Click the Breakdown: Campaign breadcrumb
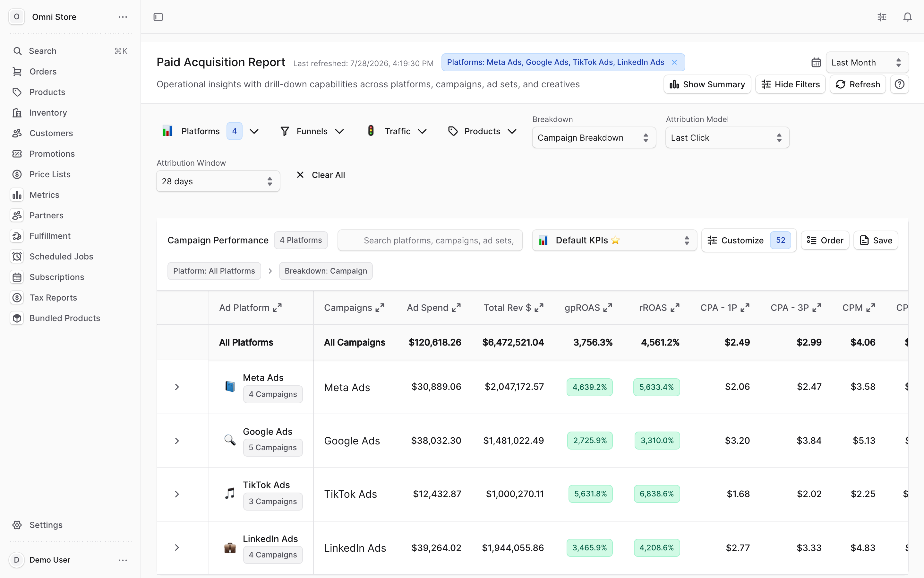 [x=325, y=271]
